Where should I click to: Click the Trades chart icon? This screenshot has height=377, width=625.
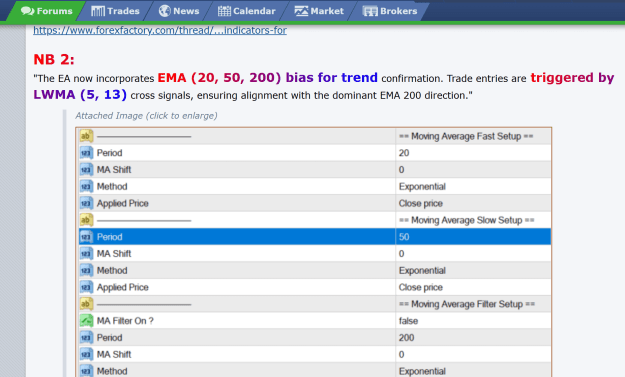point(98,11)
